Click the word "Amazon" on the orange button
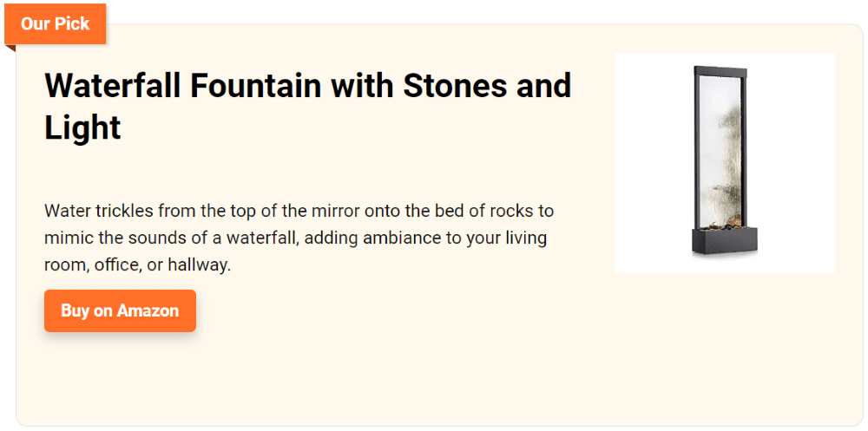This screenshot has width=868, height=431. (148, 310)
